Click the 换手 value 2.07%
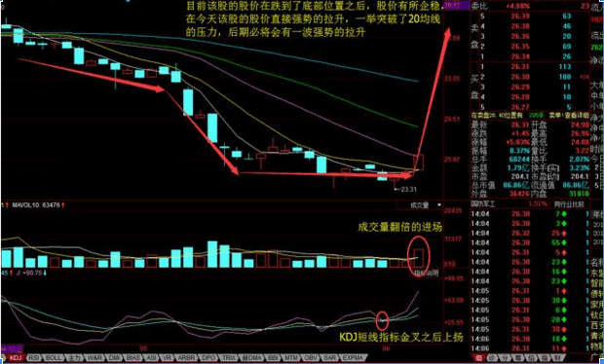The height and width of the screenshot is (364, 604). click(x=580, y=159)
